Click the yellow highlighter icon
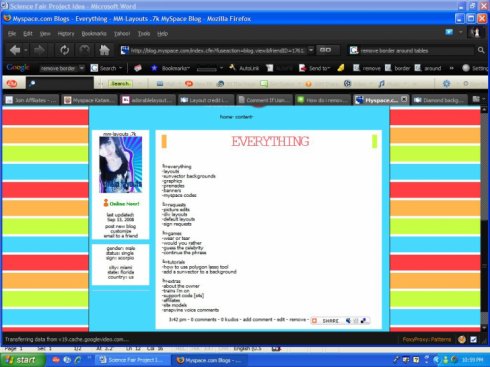 [x=340, y=68]
